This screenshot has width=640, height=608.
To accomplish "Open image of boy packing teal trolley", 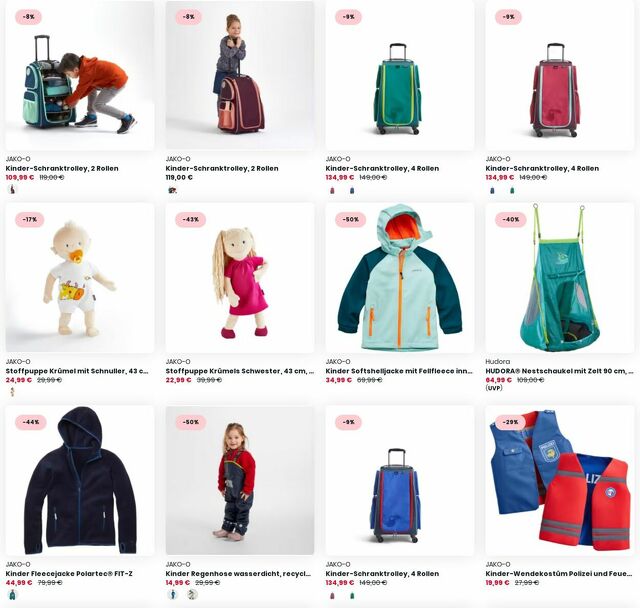I will (x=80, y=75).
